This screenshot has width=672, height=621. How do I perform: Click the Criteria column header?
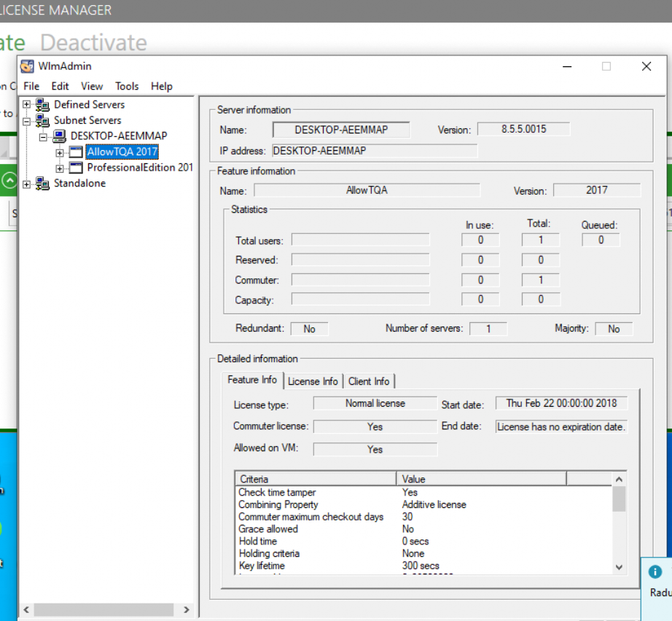316,479
